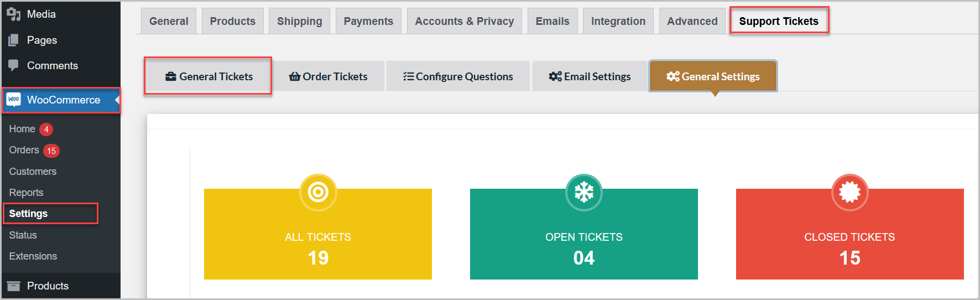Click the yellow All Tickets target icon
The height and width of the screenshot is (300, 980).
coord(318,193)
